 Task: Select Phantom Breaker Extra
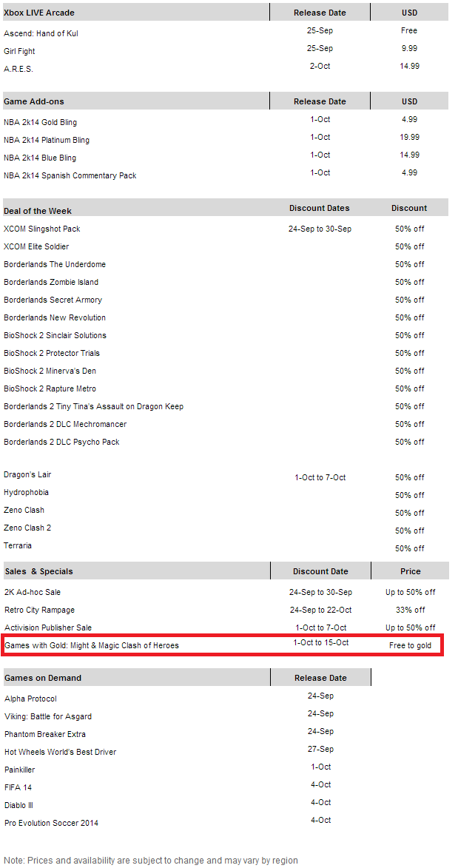(45, 734)
